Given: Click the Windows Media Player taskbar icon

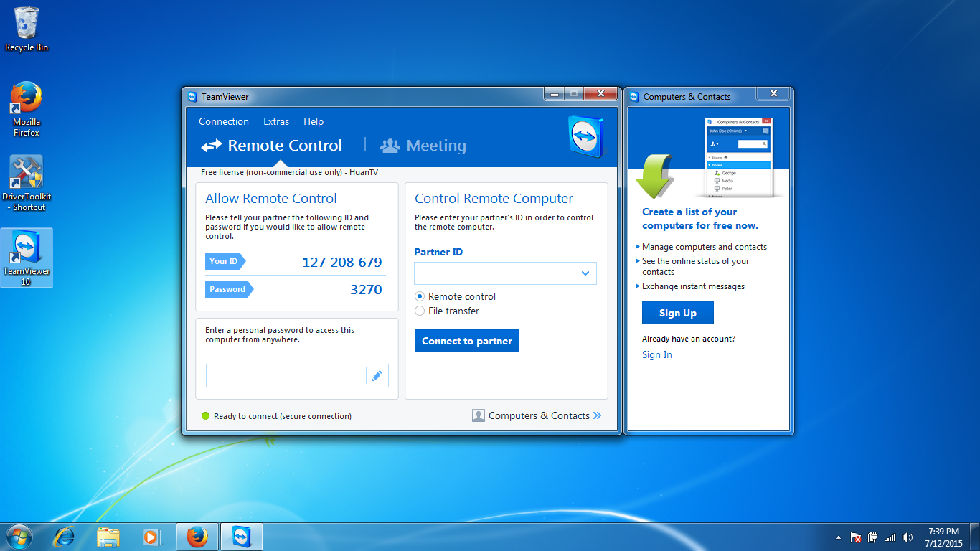Looking at the screenshot, I should click(151, 537).
